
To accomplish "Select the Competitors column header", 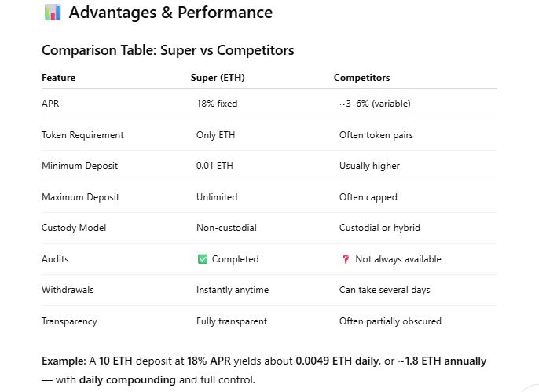I will [361, 78].
